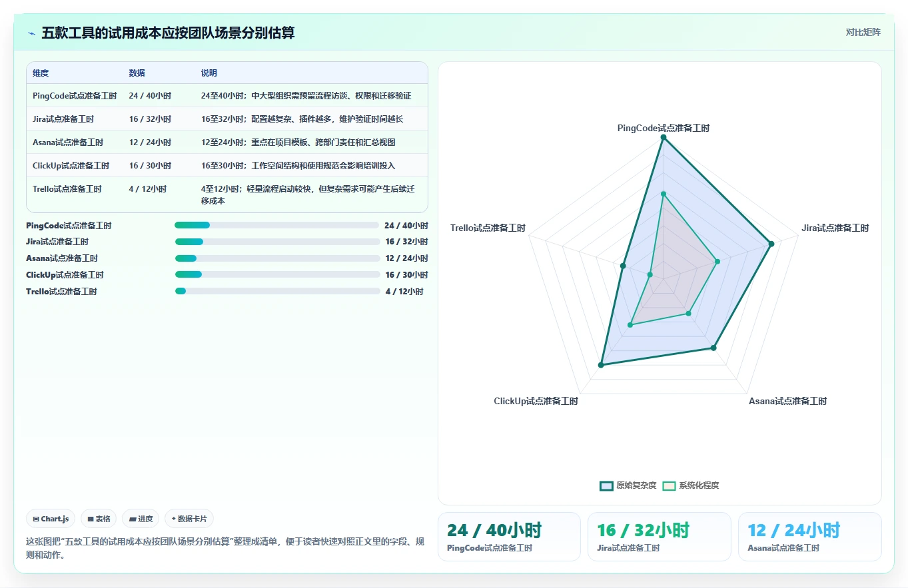The height and width of the screenshot is (588, 908).
Task: Click the ClickUp label in the progress list
Action: 65,275
